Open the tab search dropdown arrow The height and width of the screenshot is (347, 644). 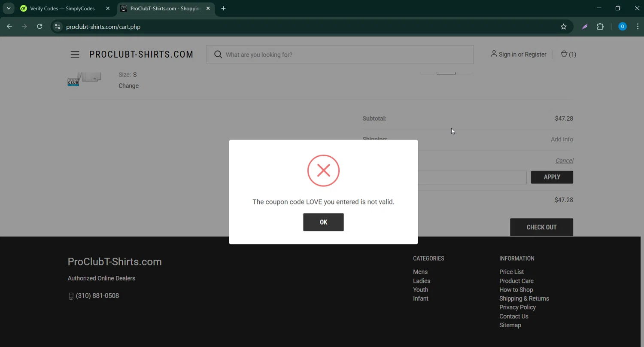(x=9, y=9)
